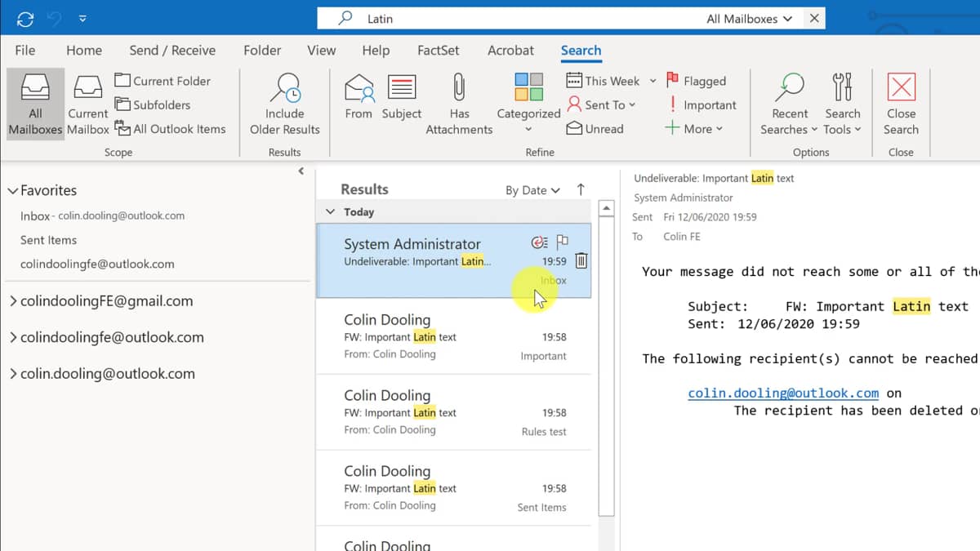Screen dimensions: 980x551
Task: Open the View ribbon tab
Action: pos(321,50)
